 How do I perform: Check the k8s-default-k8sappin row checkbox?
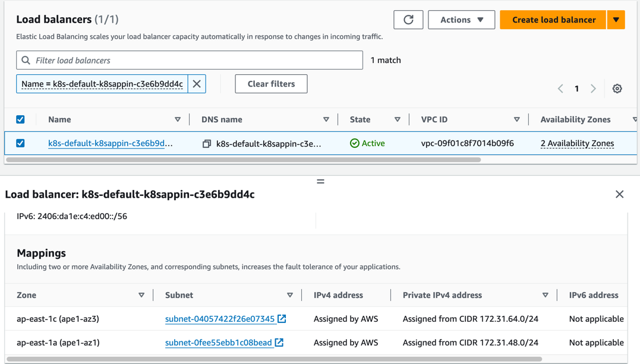pos(20,143)
